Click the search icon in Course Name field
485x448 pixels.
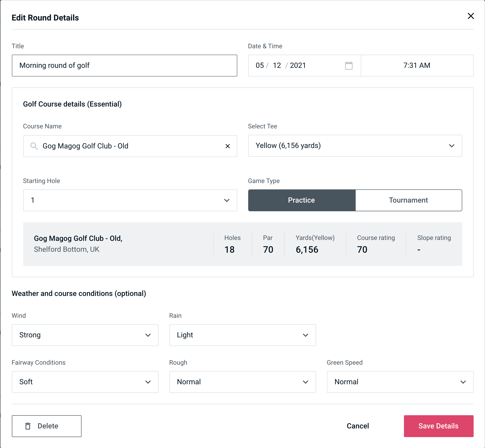click(34, 146)
